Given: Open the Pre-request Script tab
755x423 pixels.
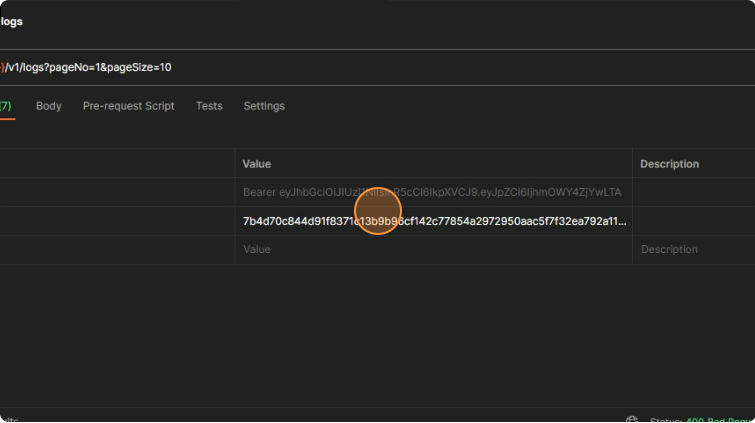Looking at the screenshot, I should click(128, 106).
